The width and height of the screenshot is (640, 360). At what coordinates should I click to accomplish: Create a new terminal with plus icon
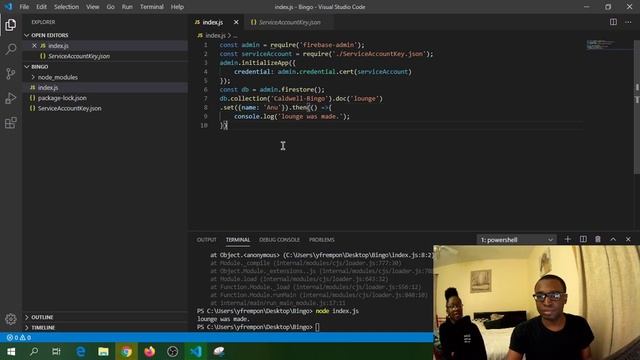pos(567,239)
